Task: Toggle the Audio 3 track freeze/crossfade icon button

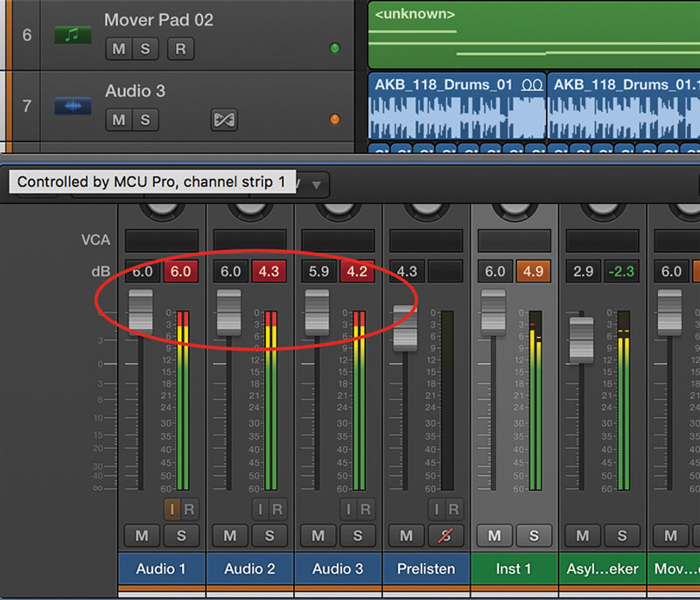Action: point(224,120)
